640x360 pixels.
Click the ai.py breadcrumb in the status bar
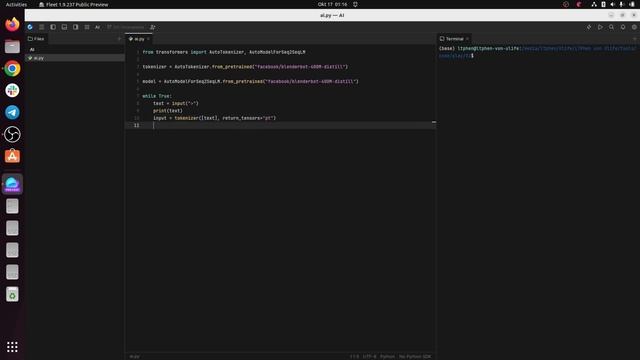click(135, 356)
